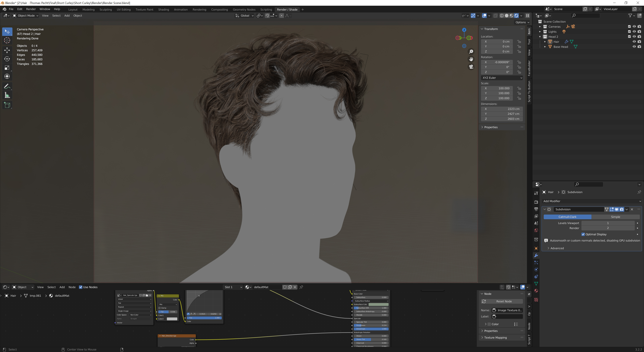Adjust the Roughness slider in shader node
Viewport: 644px width, 352px height.
pos(371,325)
